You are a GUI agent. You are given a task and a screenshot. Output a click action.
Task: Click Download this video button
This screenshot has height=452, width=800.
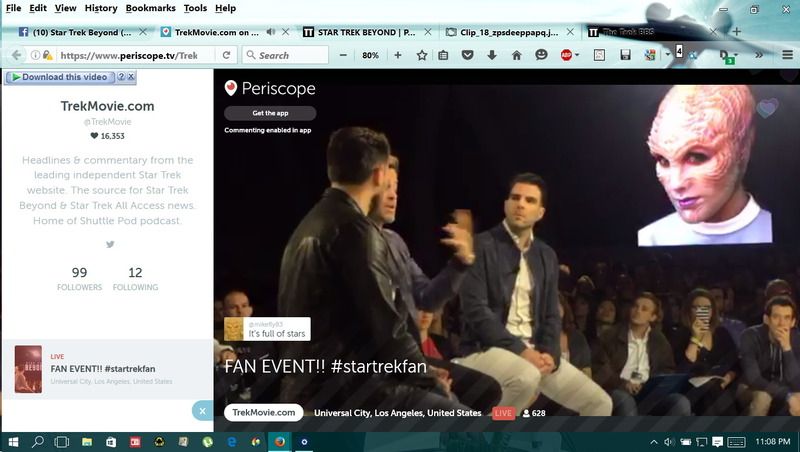[x=60, y=77]
